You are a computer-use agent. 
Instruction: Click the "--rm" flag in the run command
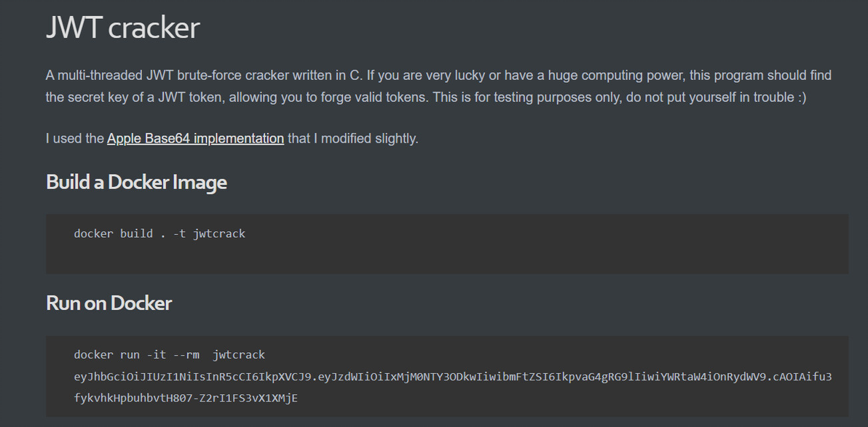186,355
